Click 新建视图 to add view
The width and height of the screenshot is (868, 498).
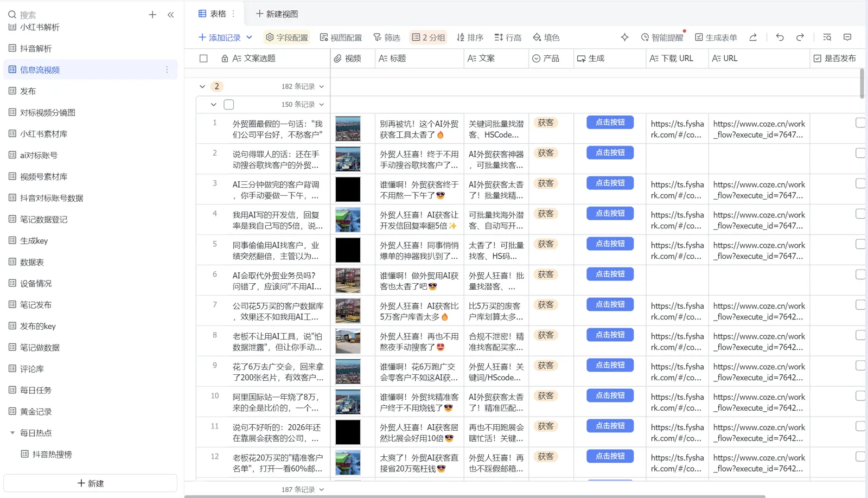pyautogui.click(x=277, y=14)
